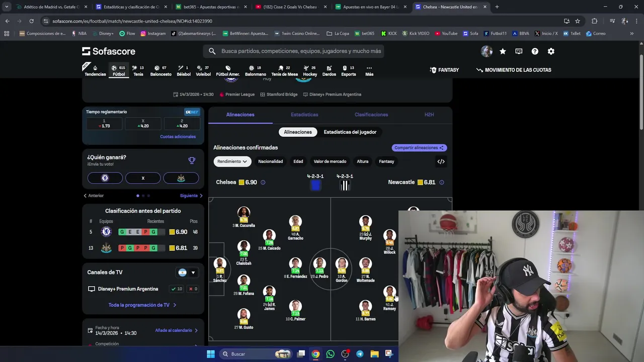Vote for Chelsea to win
The width and height of the screenshot is (644, 362).
click(x=105, y=178)
